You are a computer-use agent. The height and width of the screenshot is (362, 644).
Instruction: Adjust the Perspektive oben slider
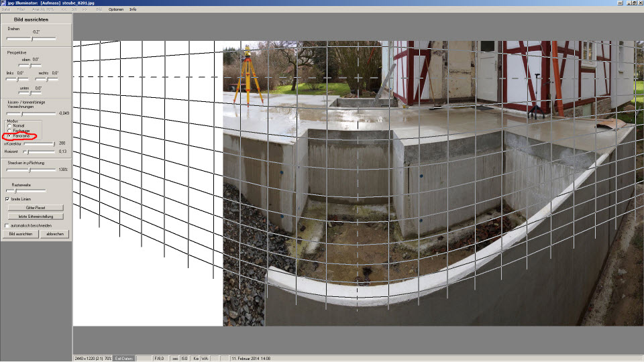coord(32,66)
